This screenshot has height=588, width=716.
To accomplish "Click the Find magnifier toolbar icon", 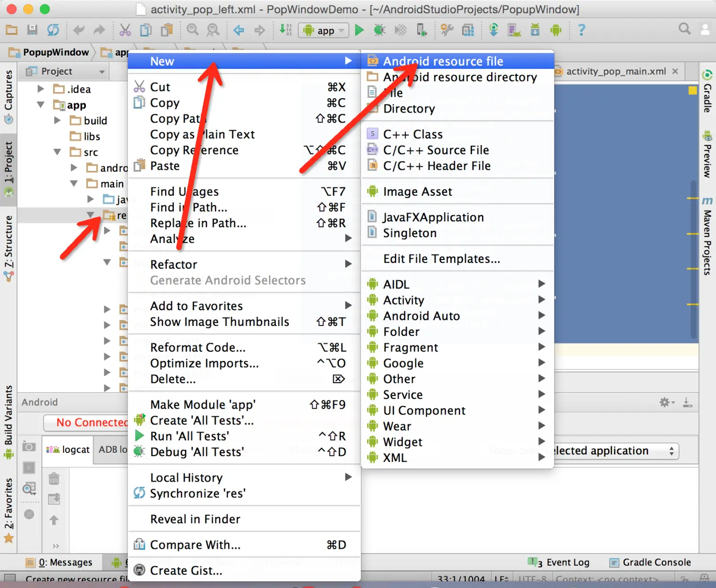I will (192, 30).
